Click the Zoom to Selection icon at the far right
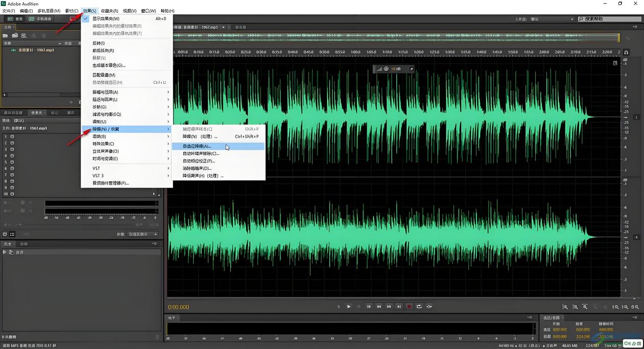This screenshot has height=349, width=644. [635, 307]
